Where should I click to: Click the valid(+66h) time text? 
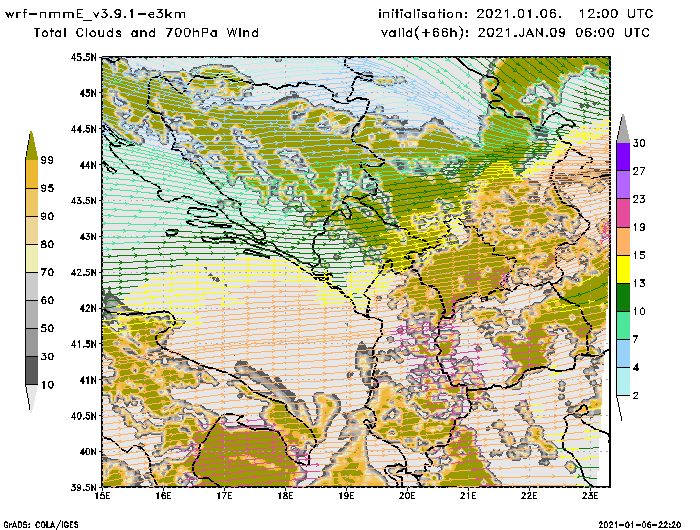point(515,33)
